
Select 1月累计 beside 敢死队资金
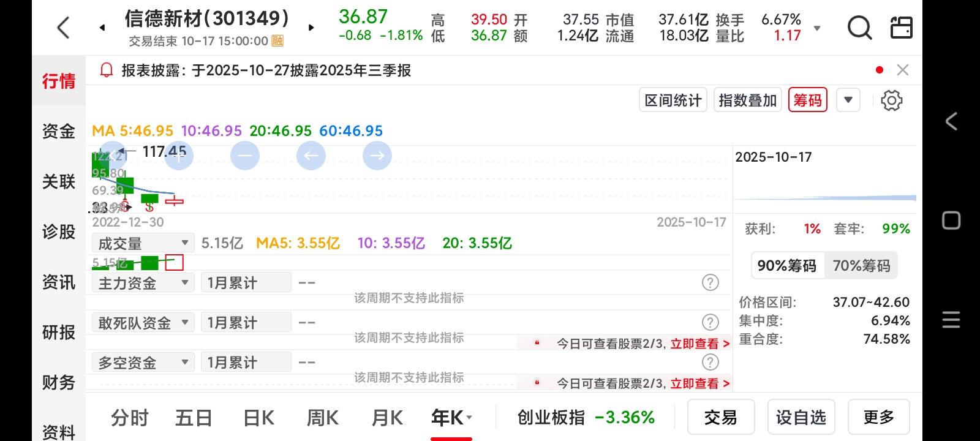click(x=246, y=323)
